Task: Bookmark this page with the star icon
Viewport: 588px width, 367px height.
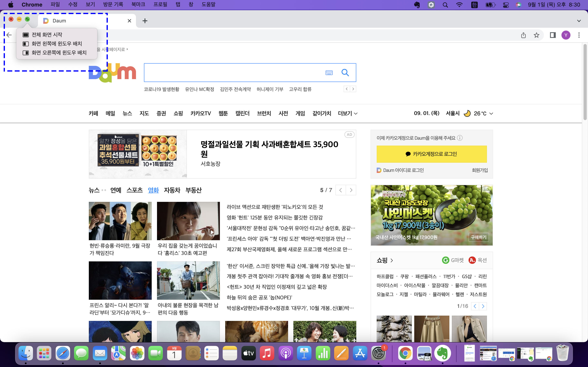Action: pos(536,35)
